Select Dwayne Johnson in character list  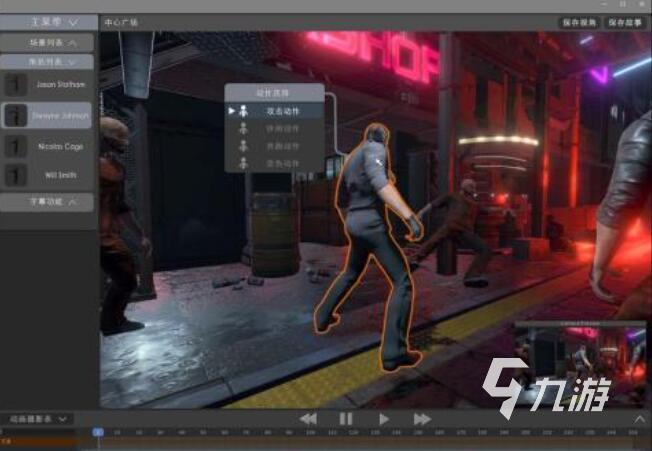coord(48,116)
